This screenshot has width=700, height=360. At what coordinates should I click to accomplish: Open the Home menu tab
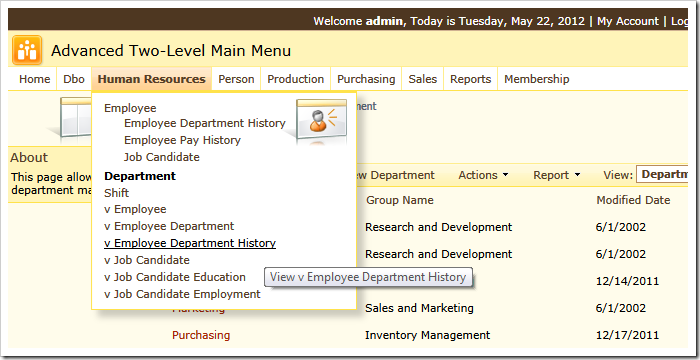34,79
